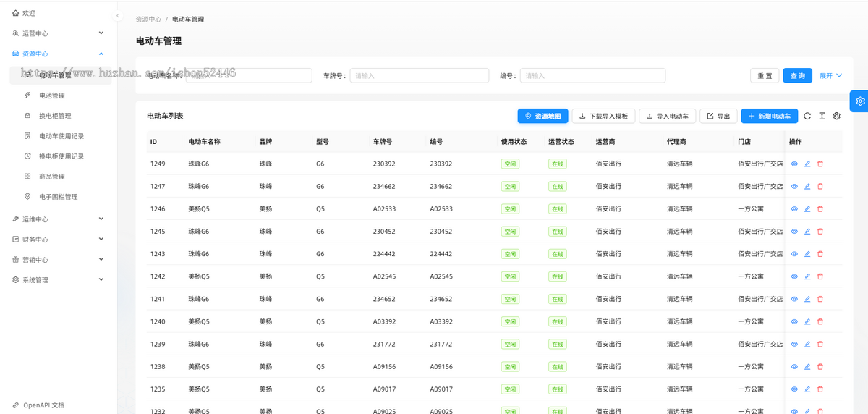The height and width of the screenshot is (414, 868).
Task: Expand 财务中心 menu
Action: tap(59, 239)
